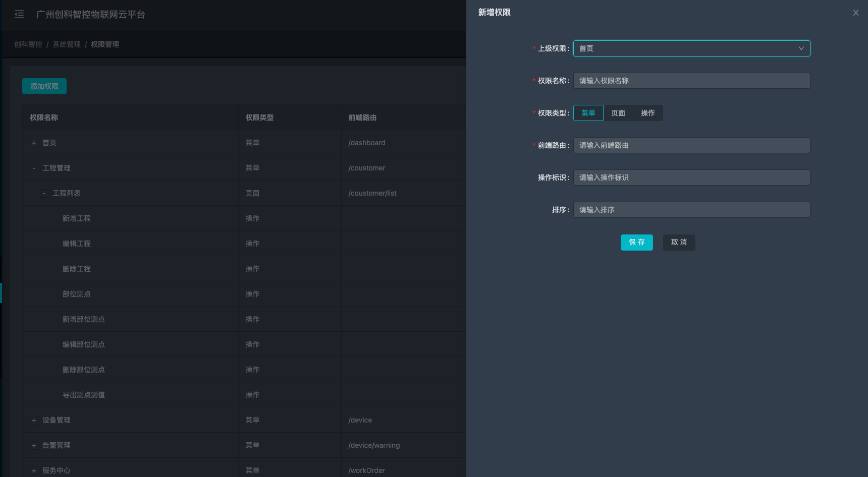Image resolution: width=868 pixels, height=477 pixels.
Task: Expand the 首页 tree row
Action: point(34,143)
